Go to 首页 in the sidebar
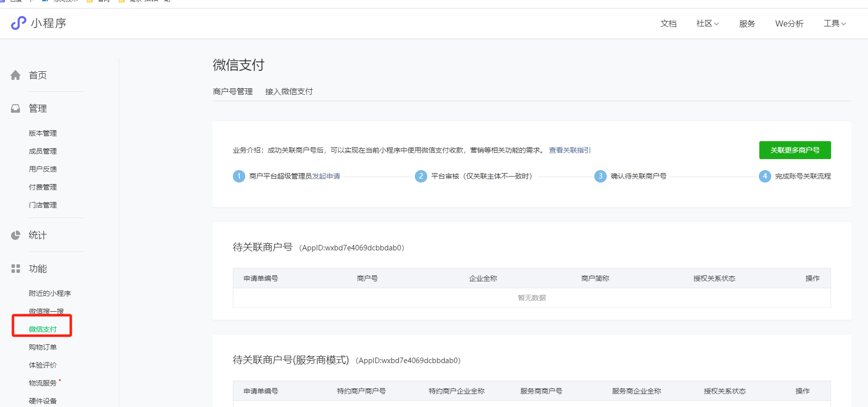 point(38,75)
